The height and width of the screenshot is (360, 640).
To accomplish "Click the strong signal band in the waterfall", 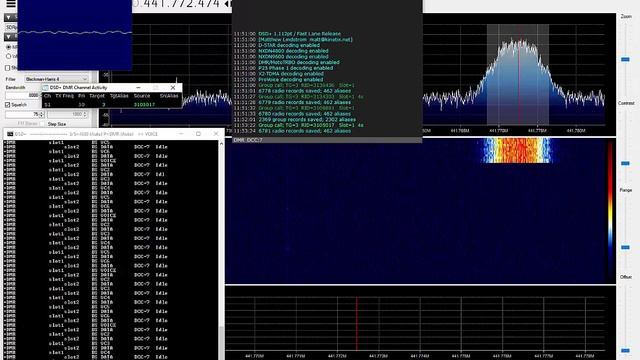I will [x=517, y=150].
